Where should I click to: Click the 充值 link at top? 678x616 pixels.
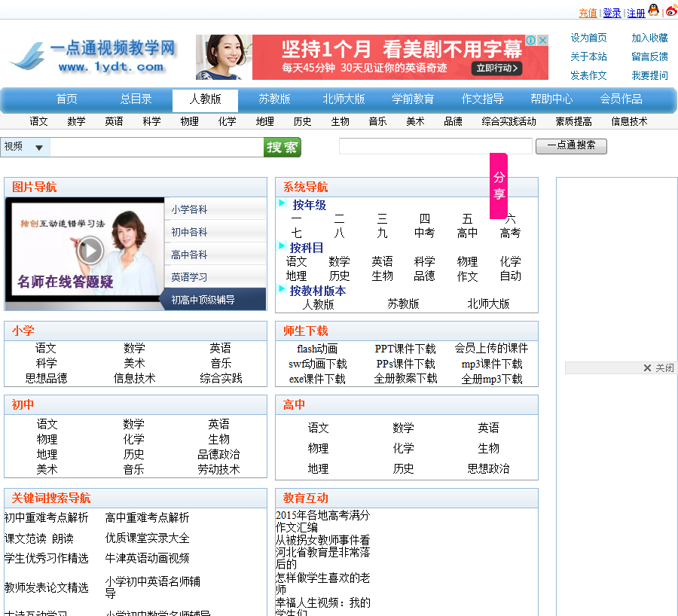tap(588, 13)
